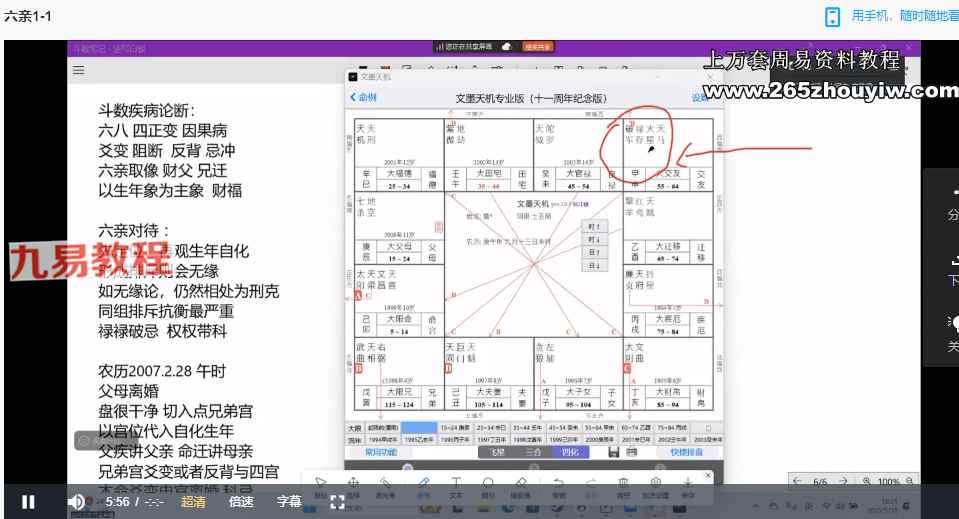The height and width of the screenshot is (519, 959).
Task: Click previous page arrow in page navigator
Action: click(x=796, y=481)
